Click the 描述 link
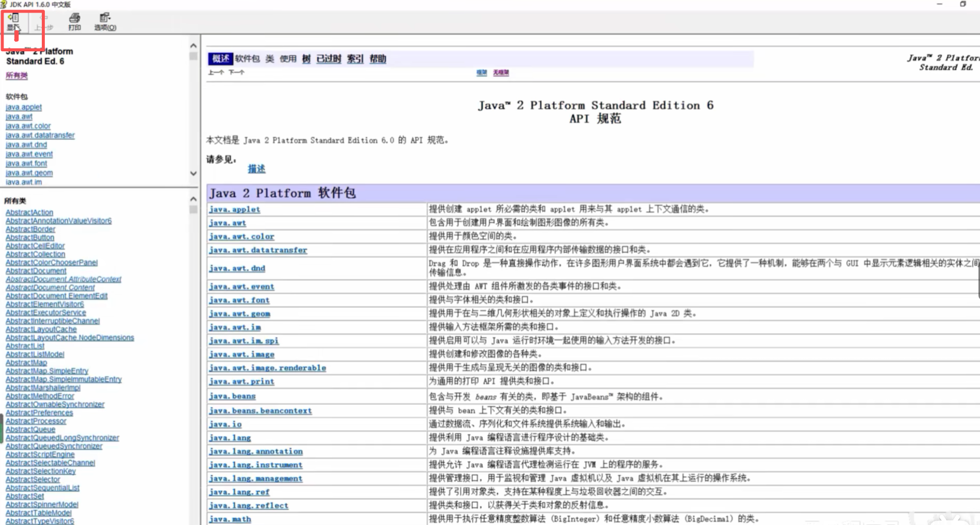This screenshot has width=980, height=525. click(x=256, y=169)
